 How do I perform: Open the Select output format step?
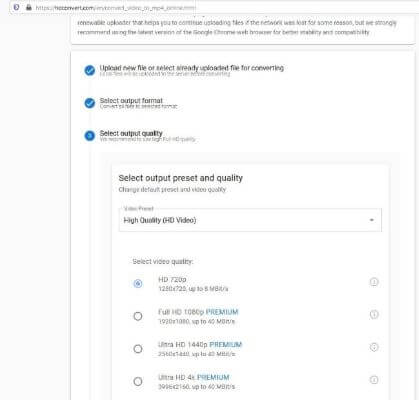tap(131, 100)
